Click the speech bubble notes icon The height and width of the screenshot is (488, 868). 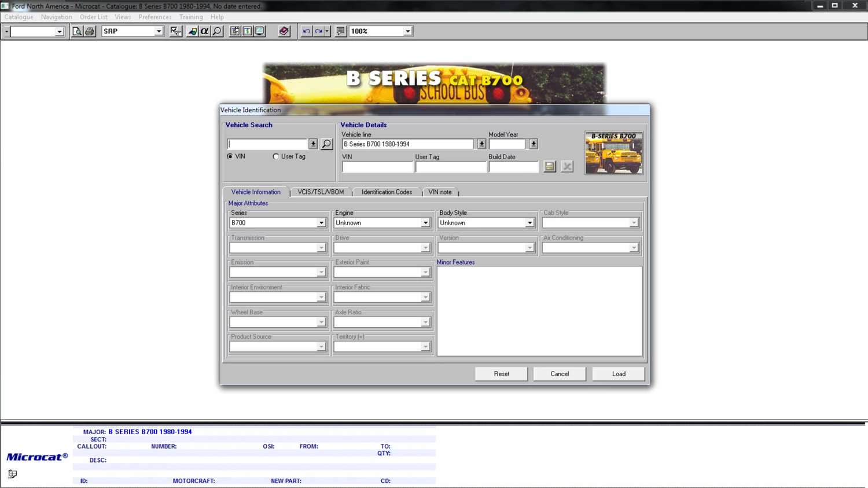pyautogui.click(x=341, y=31)
